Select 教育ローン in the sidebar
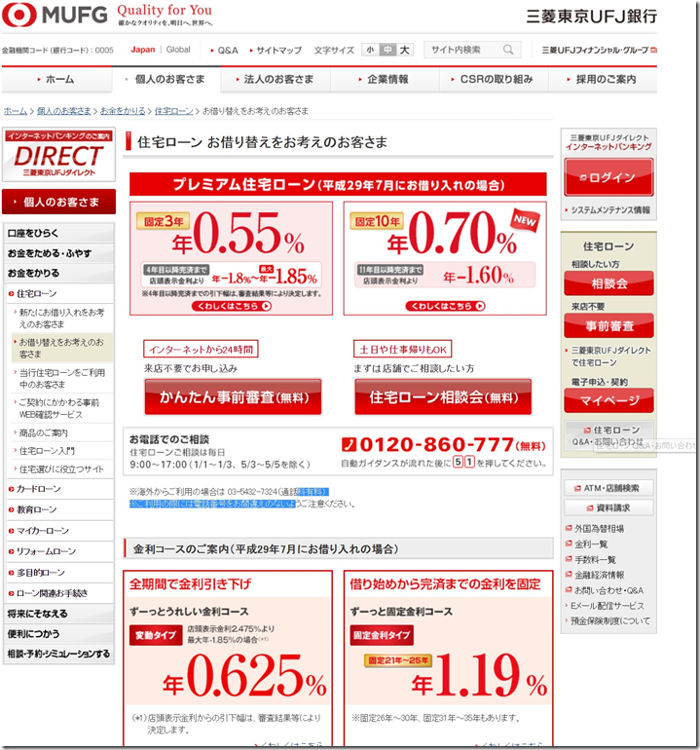Viewport: 700px width, 750px height. pos(36,509)
